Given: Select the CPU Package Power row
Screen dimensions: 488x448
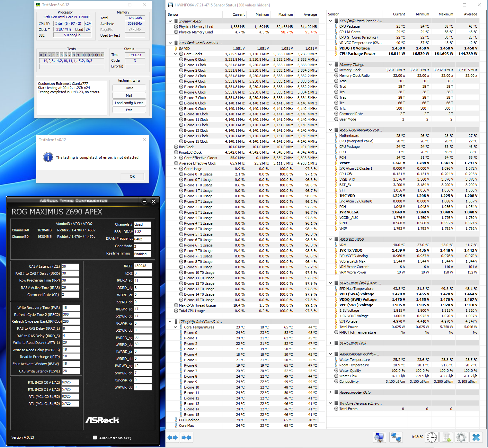Looking at the screenshot, I should pyautogui.click(x=406, y=54).
